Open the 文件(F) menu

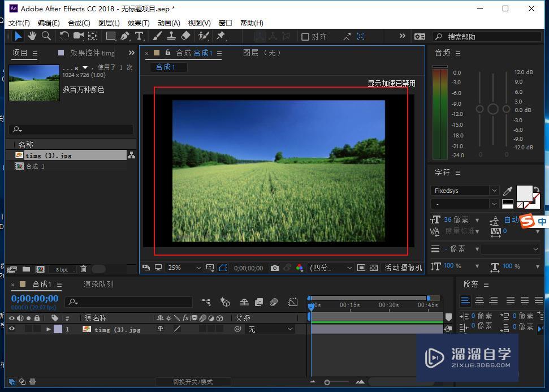click(19, 23)
